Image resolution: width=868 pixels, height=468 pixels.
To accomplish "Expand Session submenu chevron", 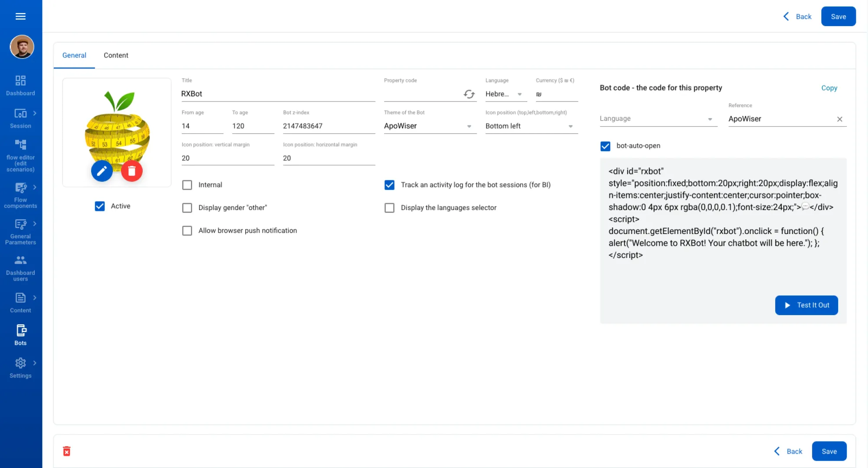I will (35, 113).
